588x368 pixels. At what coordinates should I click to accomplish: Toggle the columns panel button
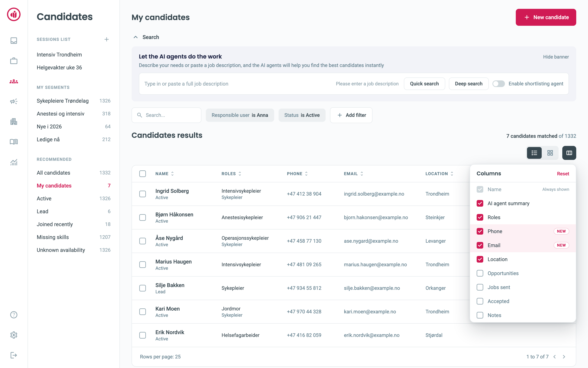(x=569, y=153)
